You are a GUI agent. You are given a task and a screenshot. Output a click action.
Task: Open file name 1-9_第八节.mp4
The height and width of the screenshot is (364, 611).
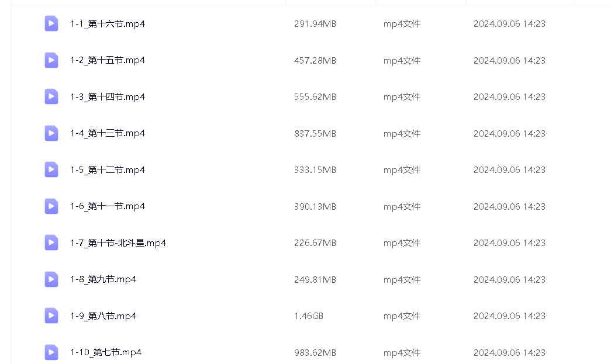[x=103, y=316]
